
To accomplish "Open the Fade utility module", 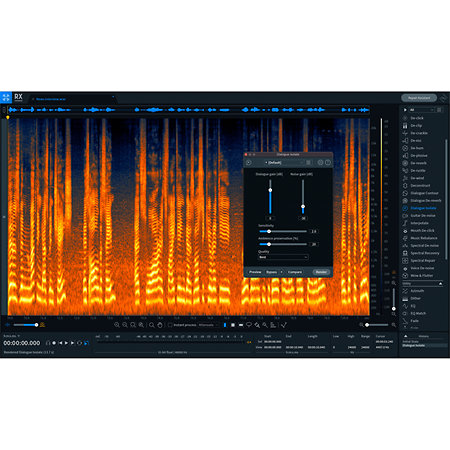I will tap(410, 321).
